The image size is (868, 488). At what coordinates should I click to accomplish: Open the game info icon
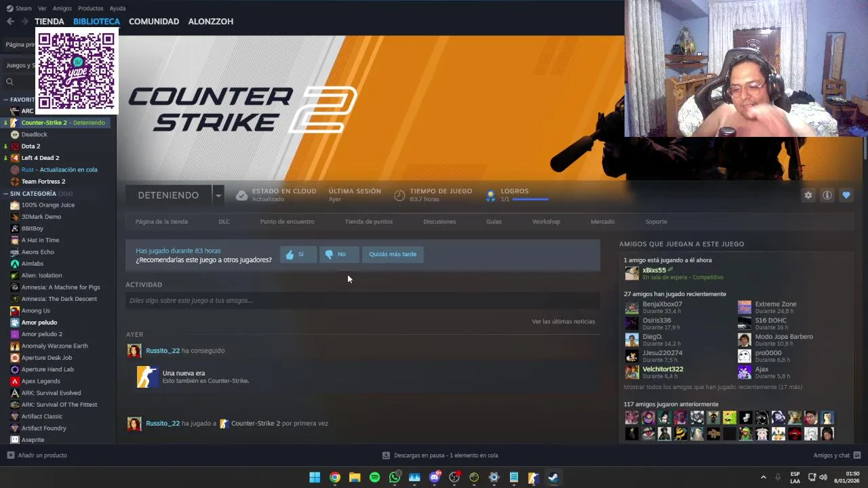(827, 195)
